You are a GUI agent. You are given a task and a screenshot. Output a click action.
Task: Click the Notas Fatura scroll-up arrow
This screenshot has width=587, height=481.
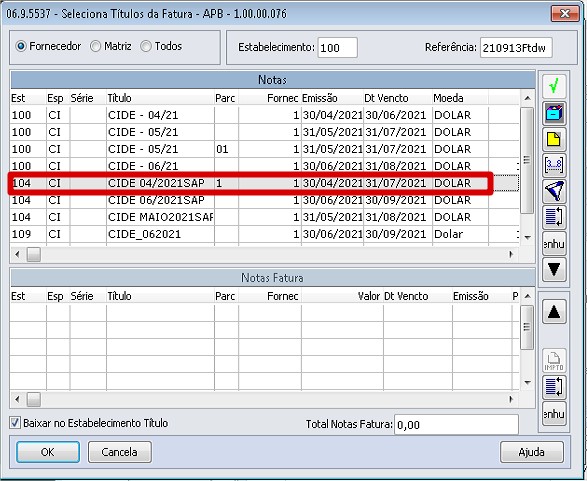pyautogui.click(x=527, y=296)
